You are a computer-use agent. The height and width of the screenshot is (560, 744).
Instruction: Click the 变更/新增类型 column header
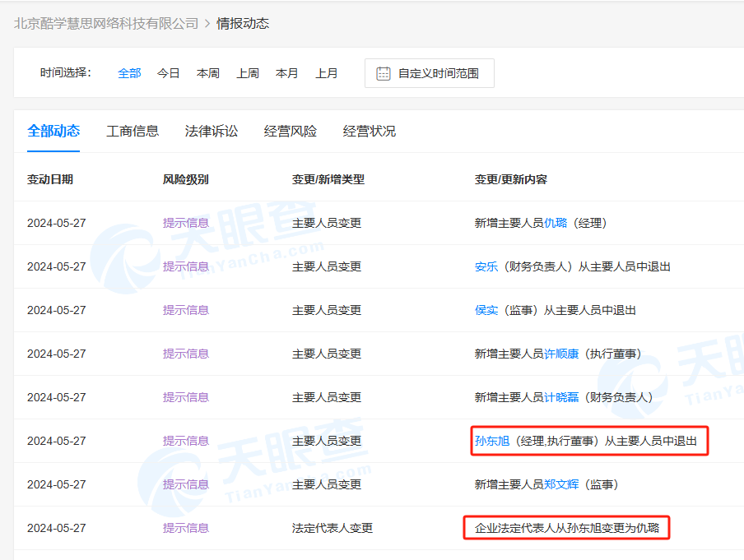click(x=328, y=179)
